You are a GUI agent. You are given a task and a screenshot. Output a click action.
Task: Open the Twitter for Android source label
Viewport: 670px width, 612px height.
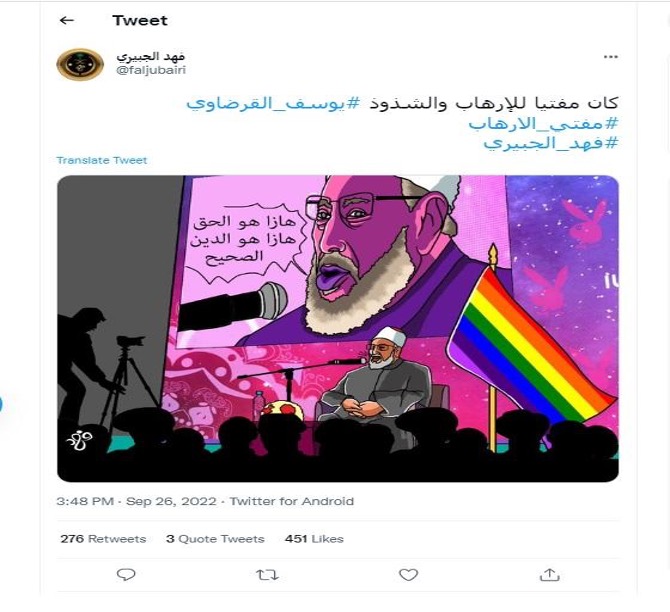pos(292,501)
